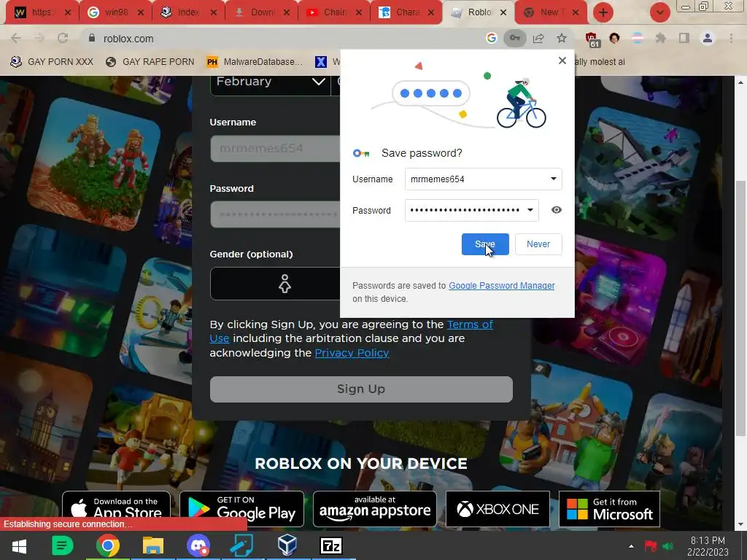
Task: Open Chrome from the taskbar
Action: 108,545
